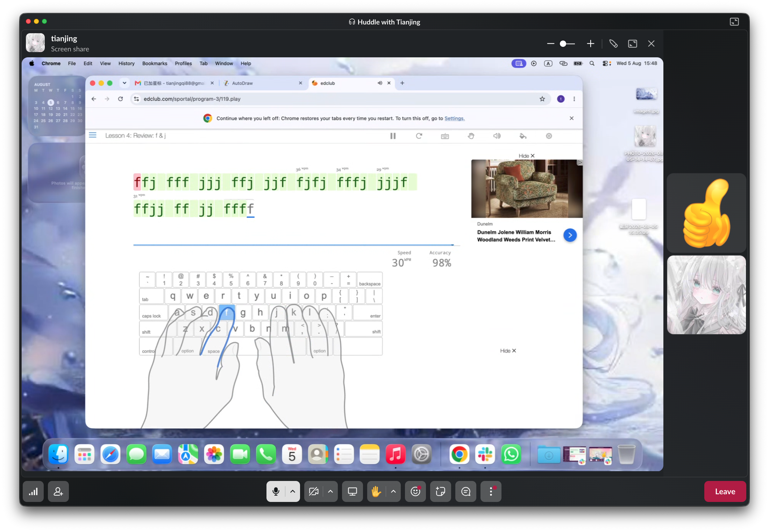This screenshot has height=532, width=769.
Task: Click the Dunelm armchair ad image
Action: tap(527, 189)
